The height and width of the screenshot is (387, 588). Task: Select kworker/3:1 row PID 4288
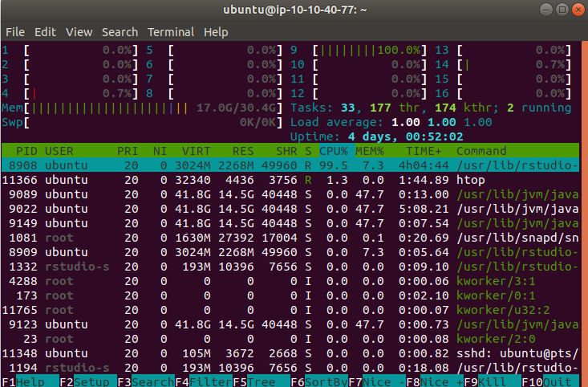pos(290,281)
